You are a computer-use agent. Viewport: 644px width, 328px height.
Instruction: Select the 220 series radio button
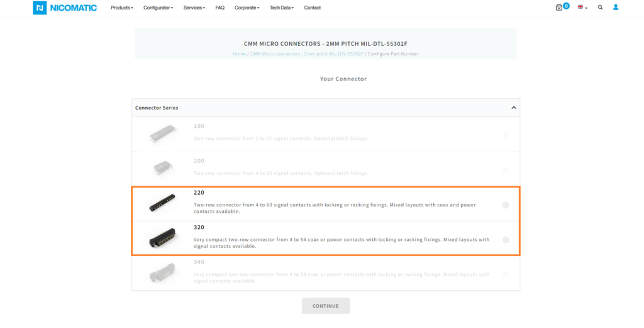tap(506, 205)
